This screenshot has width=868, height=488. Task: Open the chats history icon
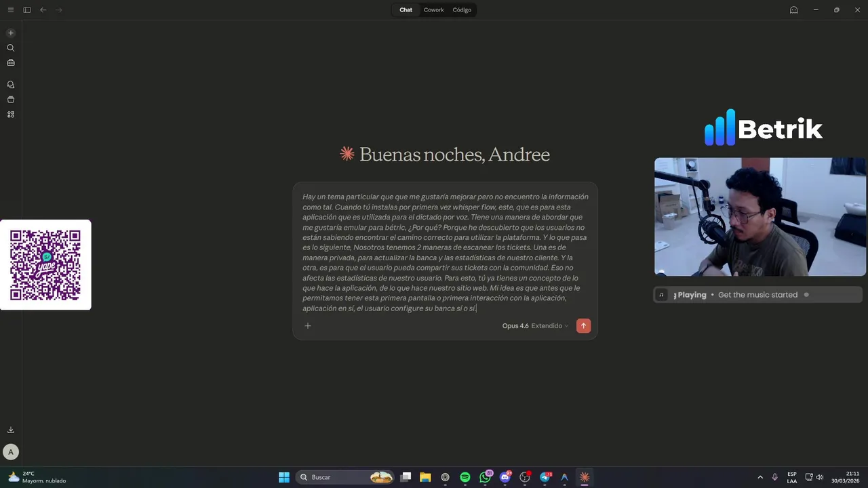click(11, 85)
